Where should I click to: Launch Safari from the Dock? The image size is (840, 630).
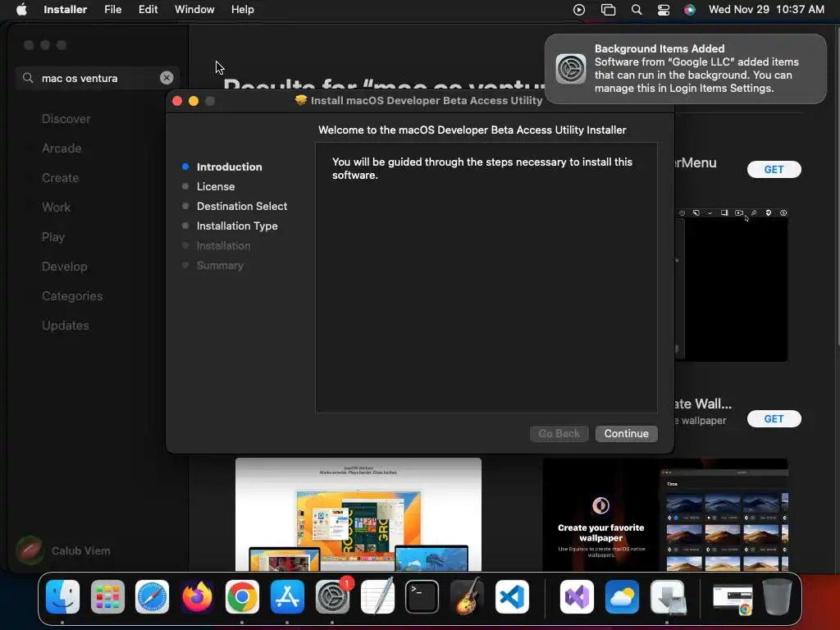pyautogui.click(x=152, y=597)
